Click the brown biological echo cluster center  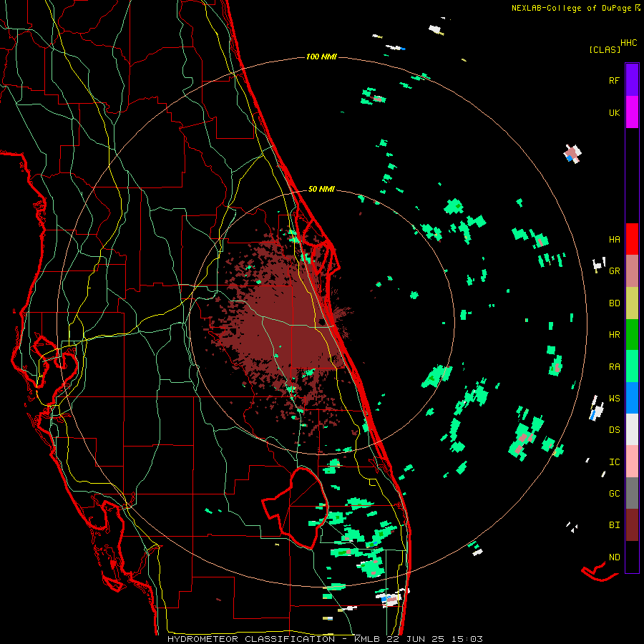283,328
